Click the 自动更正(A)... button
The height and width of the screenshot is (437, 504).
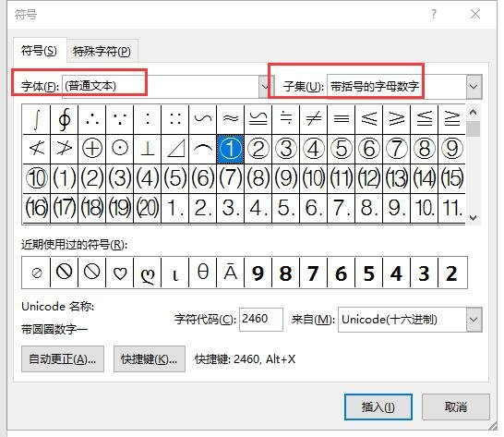tap(63, 359)
